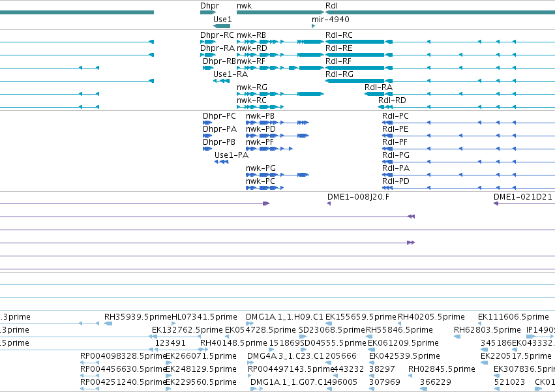Click the EK155659.5prime EST
Screen dimensions: 555x392
pos(329,324)
